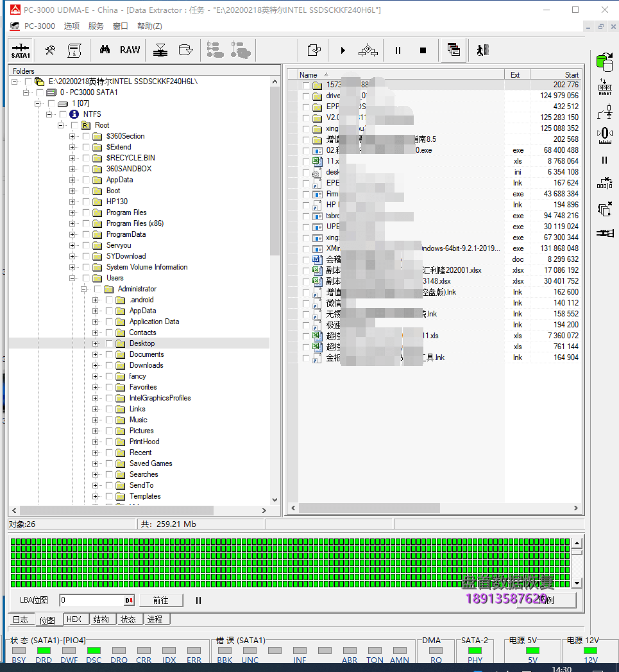Collapse the Root tree node
The image size is (619, 672).
60,125
